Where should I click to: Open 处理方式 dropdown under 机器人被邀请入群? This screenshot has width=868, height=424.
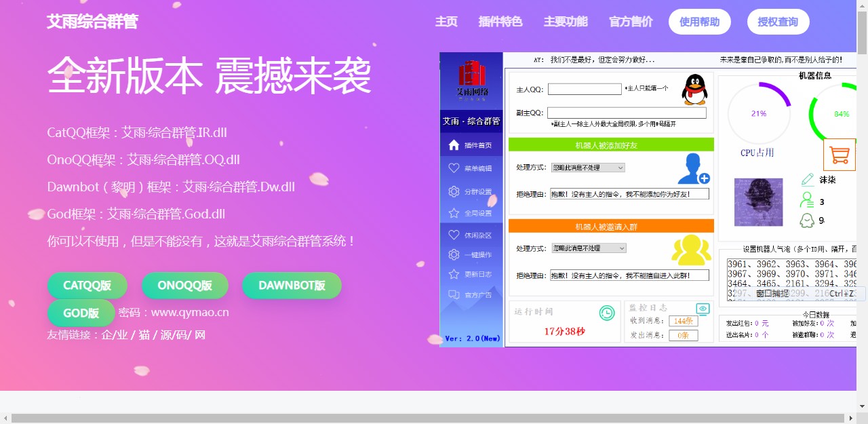coord(588,248)
